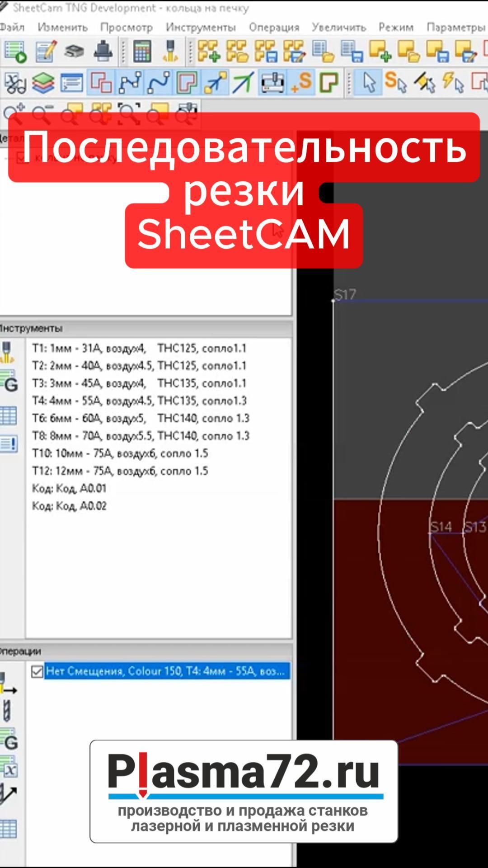
Task: Save drawing floppy icon
Action: 352,52
